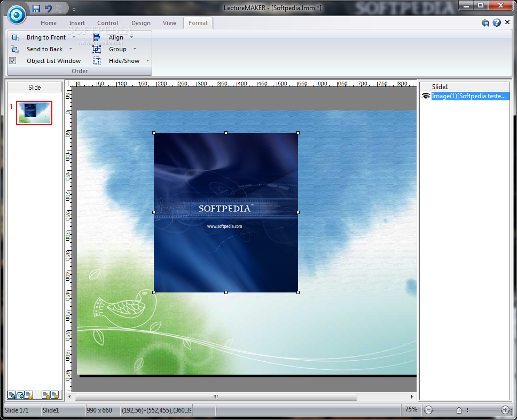Image resolution: width=517 pixels, height=420 pixels.
Task: Click the zoom slider handle
Action: tap(459, 410)
